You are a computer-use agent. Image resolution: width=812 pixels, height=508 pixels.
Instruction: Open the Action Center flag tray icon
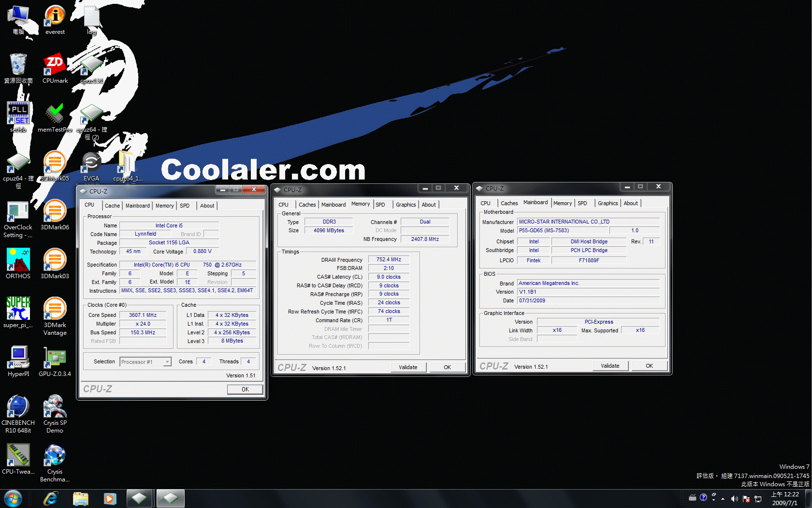click(x=746, y=498)
